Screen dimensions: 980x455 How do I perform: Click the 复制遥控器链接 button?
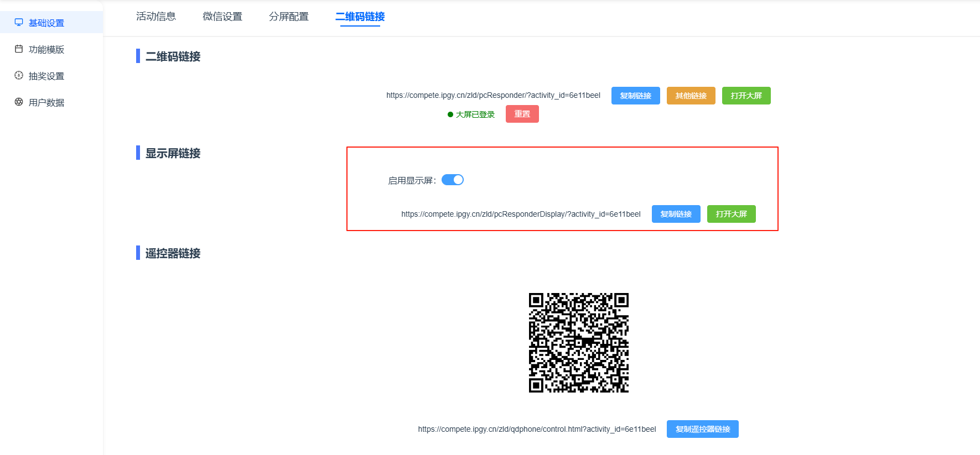pos(703,429)
